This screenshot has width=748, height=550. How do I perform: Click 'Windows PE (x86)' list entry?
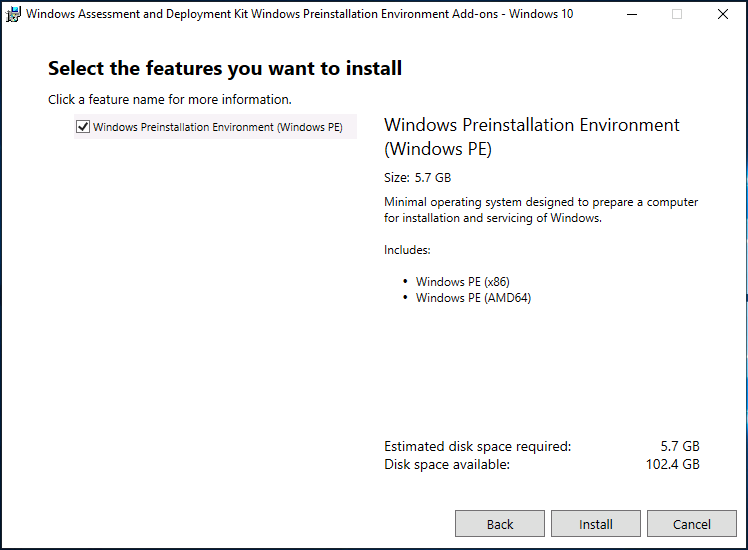coord(462,282)
